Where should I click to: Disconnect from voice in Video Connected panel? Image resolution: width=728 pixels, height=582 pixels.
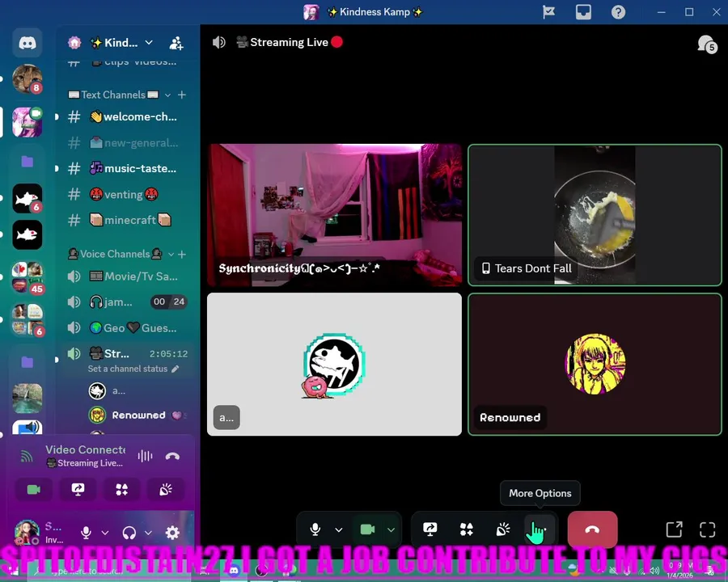coord(172,456)
